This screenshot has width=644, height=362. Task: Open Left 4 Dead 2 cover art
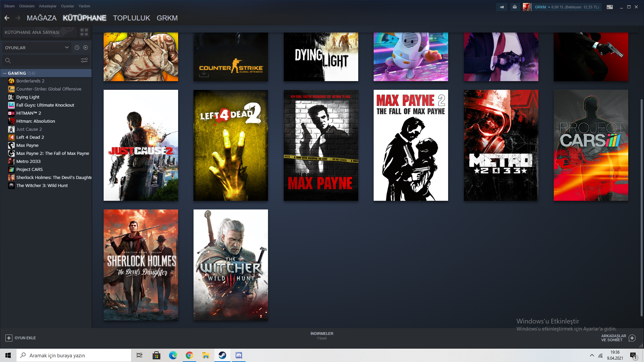coord(231,145)
